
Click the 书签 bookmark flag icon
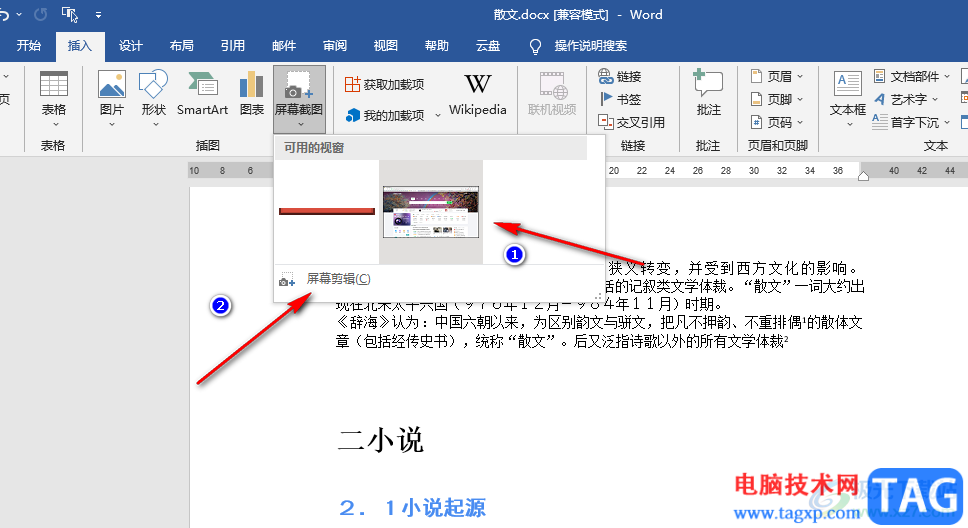coord(606,99)
